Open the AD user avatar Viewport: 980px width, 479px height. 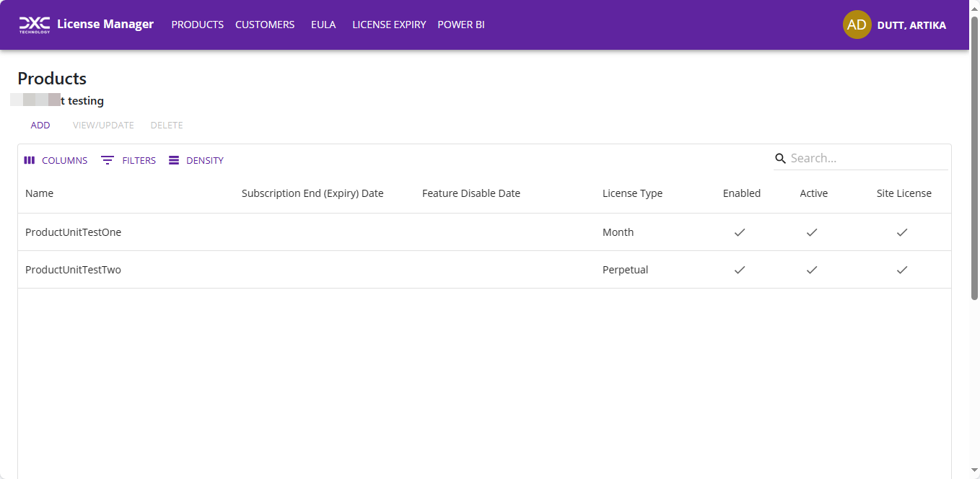857,25
